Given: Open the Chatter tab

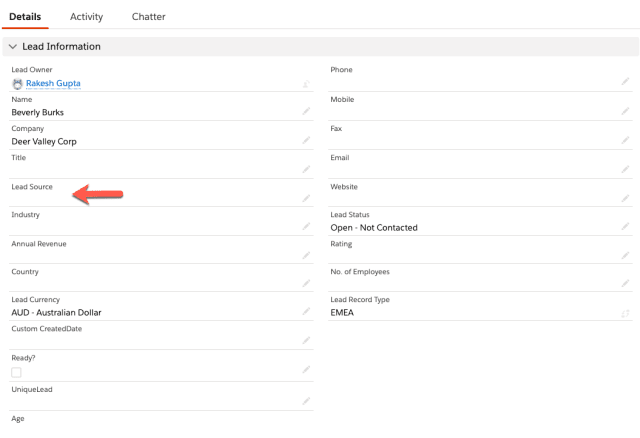Looking at the screenshot, I should (149, 17).
